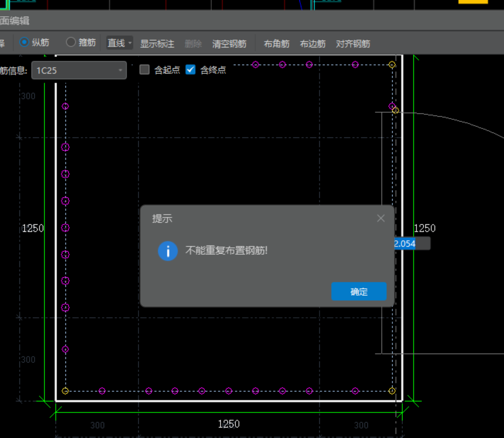The image size is (504, 438).
Task: Click the 不能重复布置钢筋! message text
Action: [x=227, y=251]
